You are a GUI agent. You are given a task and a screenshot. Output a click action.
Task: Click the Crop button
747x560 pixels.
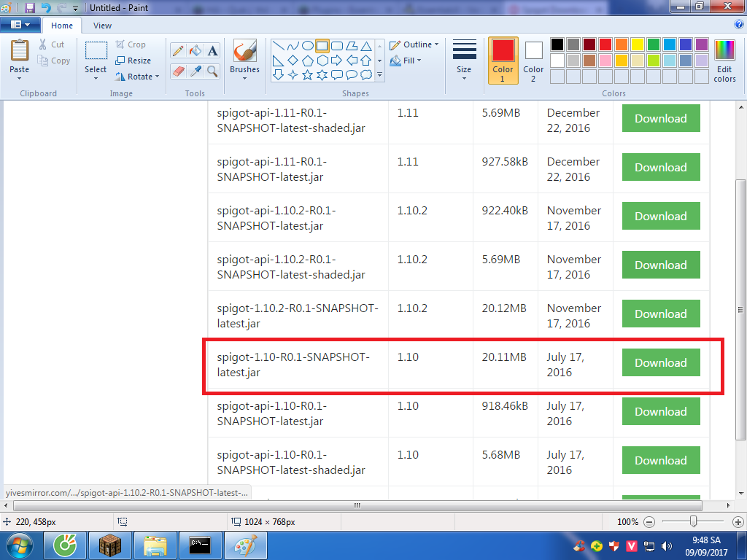[x=131, y=44]
